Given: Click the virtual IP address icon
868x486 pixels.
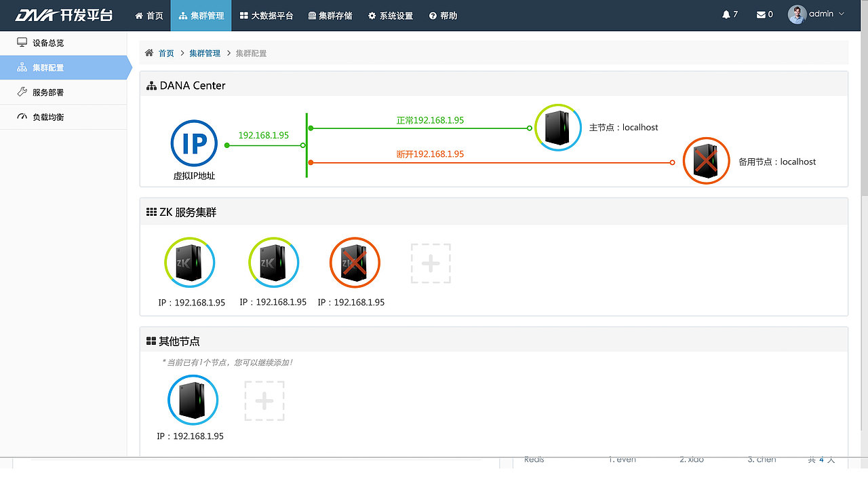Looking at the screenshot, I should click(x=194, y=143).
